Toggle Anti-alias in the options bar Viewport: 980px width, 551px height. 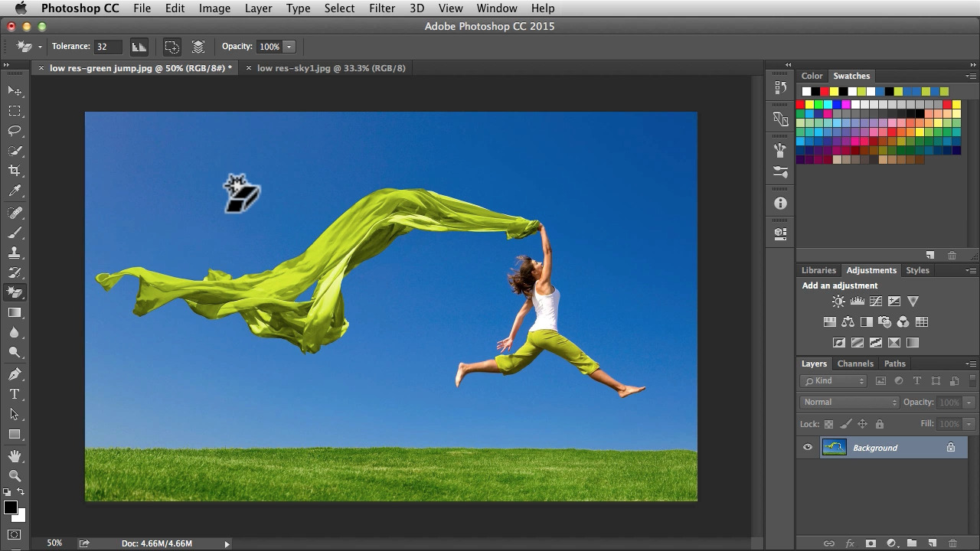point(139,47)
